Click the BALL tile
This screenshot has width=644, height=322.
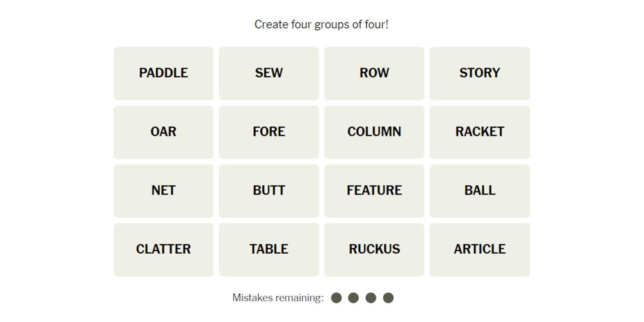[480, 191]
